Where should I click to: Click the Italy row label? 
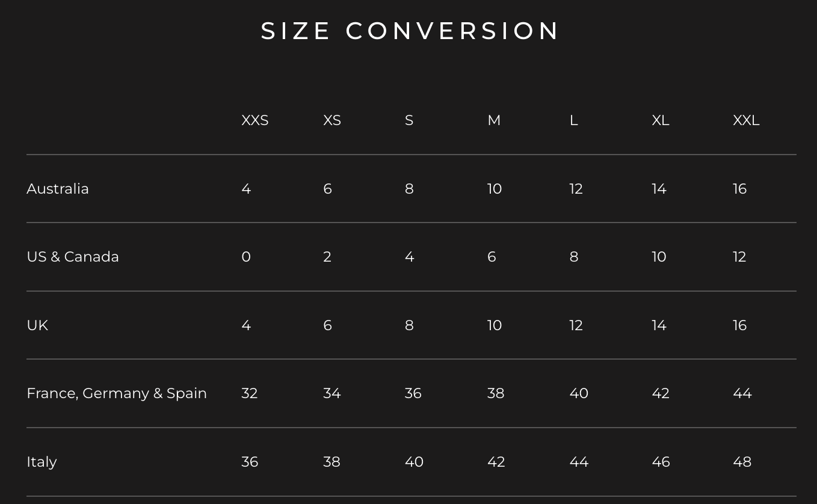42,462
